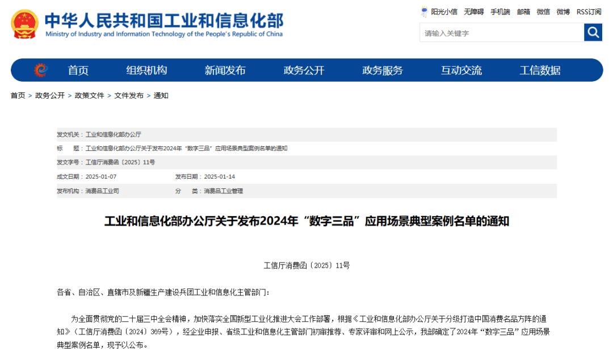Click 政策文件 in the breadcrumb
Screen dimensions: 613x364
pyautogui.click(x=90, y=96)
